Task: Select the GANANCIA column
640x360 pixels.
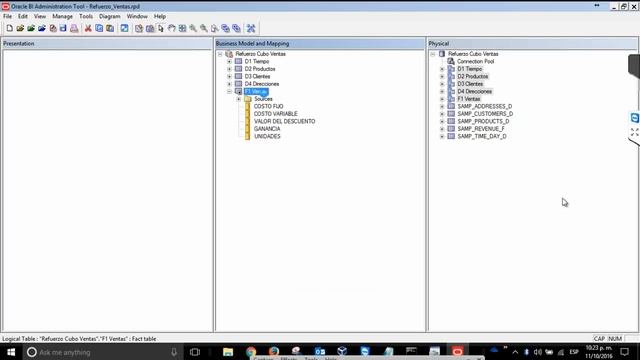Action: pos(267,129)
